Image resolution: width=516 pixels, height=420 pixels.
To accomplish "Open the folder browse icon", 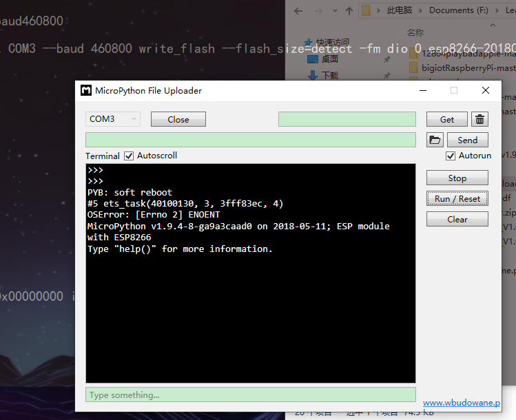I will (x=435, y=140).
